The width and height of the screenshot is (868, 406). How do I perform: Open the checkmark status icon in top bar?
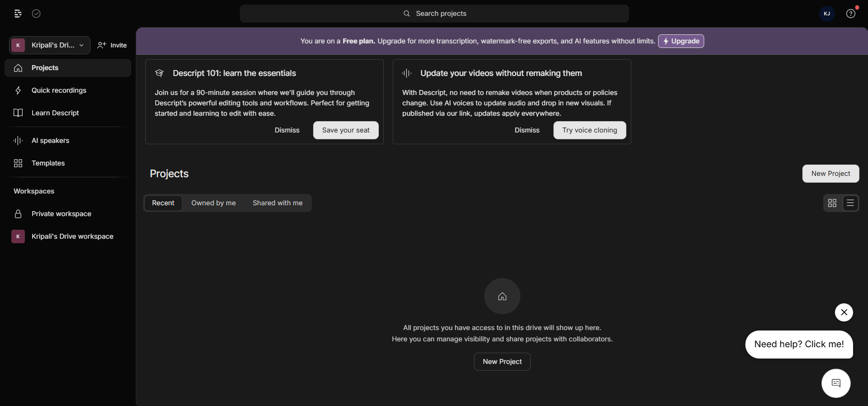coord(36,14)
